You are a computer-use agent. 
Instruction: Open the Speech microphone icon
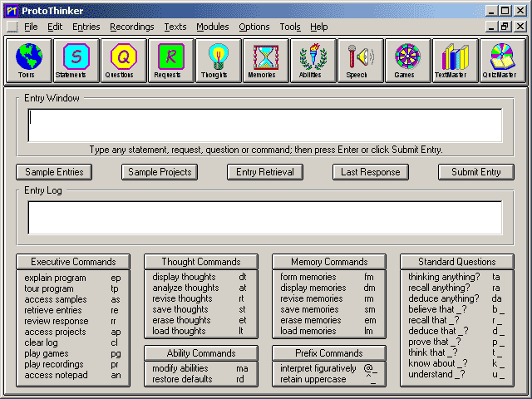(x=361, y=61)
